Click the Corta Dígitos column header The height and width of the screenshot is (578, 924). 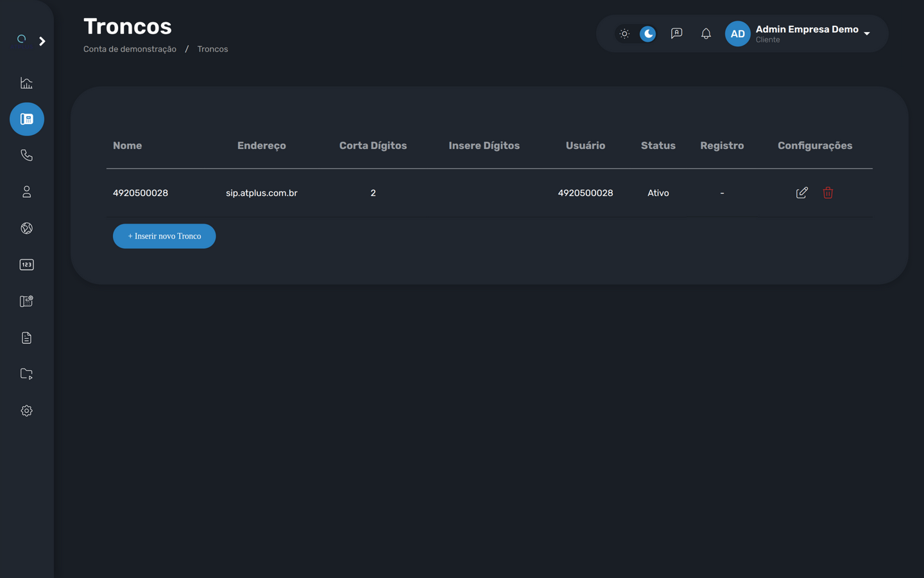point(373,146)
